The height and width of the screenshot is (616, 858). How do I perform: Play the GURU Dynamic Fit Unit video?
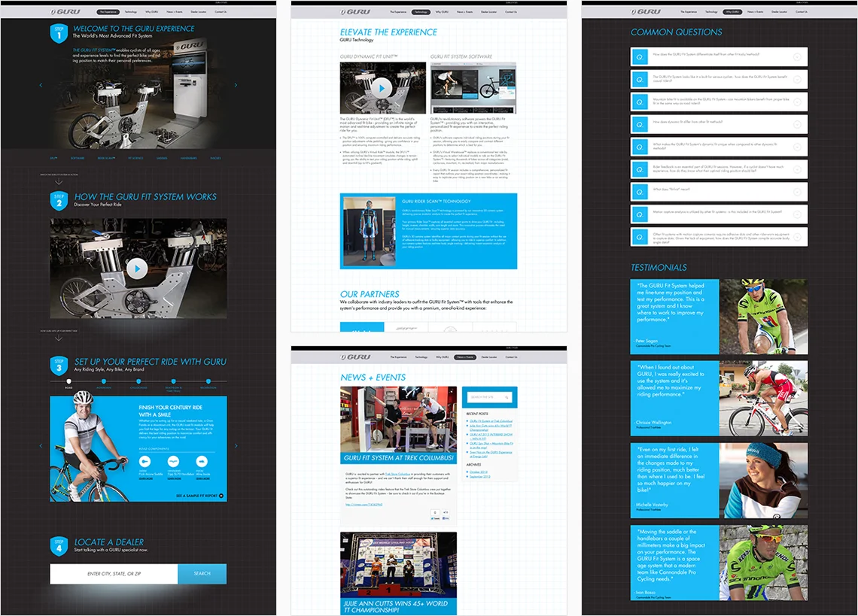pyautogui.click(x=382, y=87)
